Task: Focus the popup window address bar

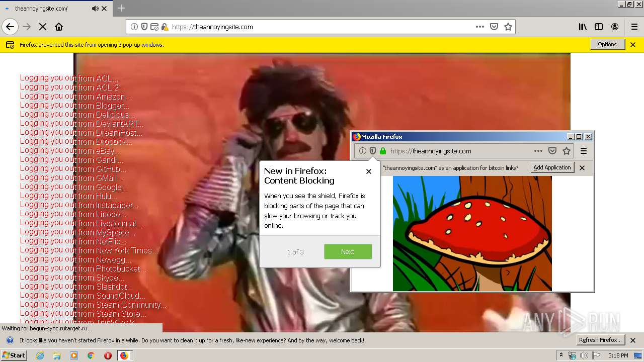Action: (464, 151)
